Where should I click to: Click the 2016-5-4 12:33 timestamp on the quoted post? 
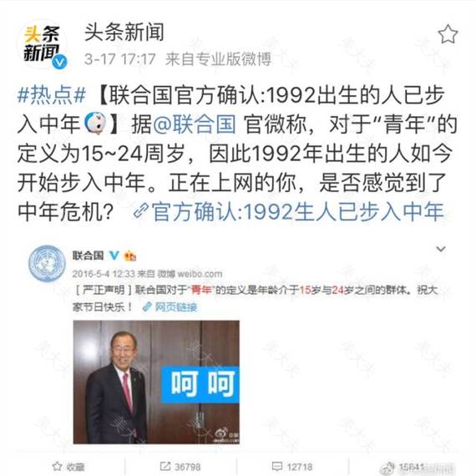click(x=104, y=274)
